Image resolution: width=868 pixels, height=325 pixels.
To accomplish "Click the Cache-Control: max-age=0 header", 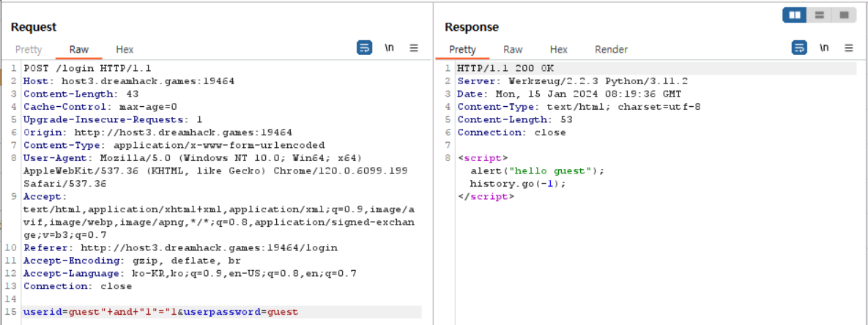I will click(100, 106).
